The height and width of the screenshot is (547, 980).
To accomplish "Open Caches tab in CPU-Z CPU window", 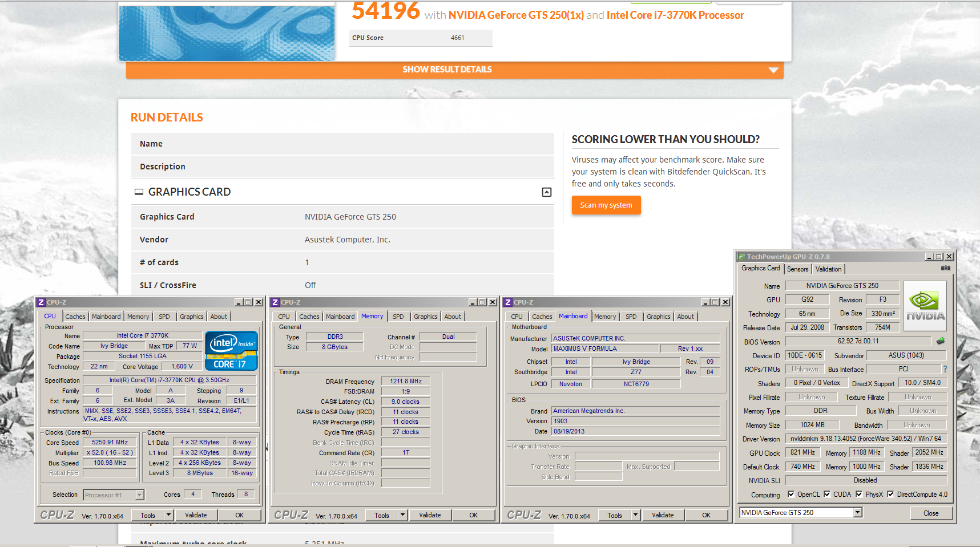I will [75, 317].
